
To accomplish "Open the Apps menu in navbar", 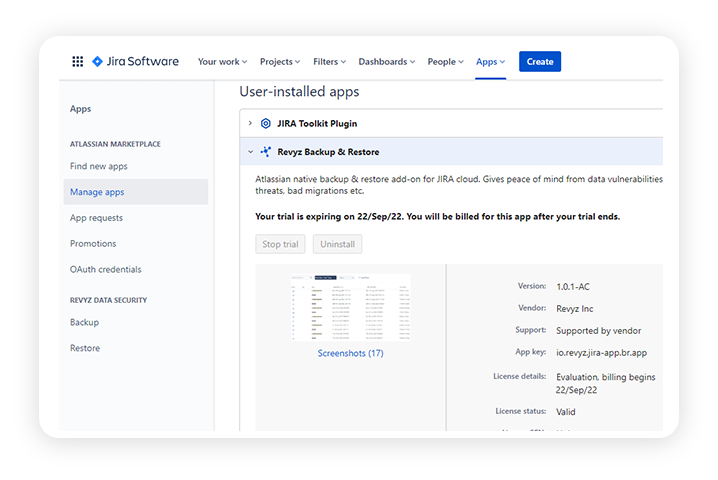I will click(490, 62).
